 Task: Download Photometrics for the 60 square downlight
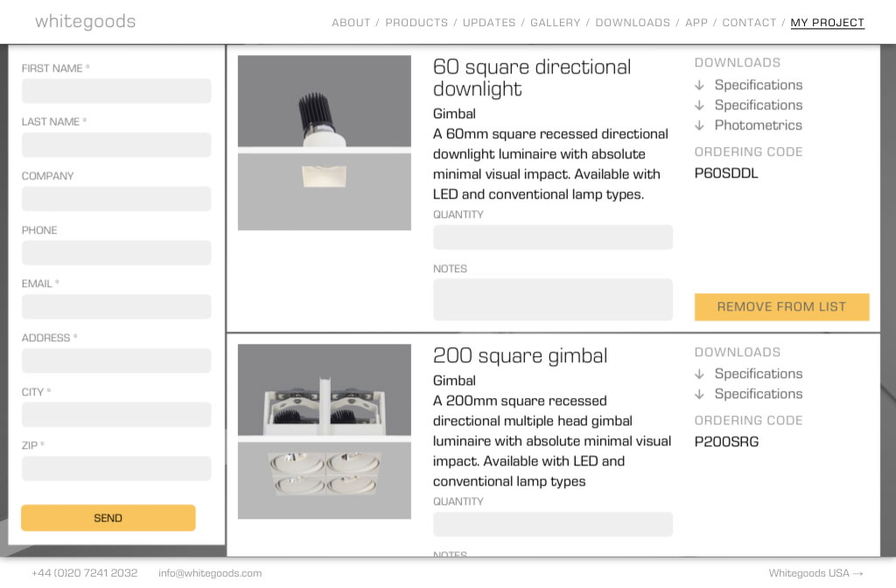click(759, 125)
